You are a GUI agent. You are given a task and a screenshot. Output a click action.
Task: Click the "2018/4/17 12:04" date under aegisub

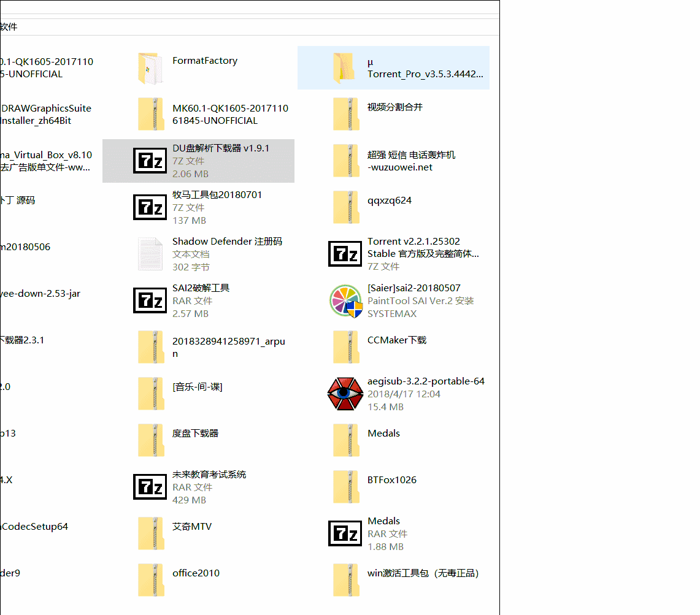[x=404, y=394]
